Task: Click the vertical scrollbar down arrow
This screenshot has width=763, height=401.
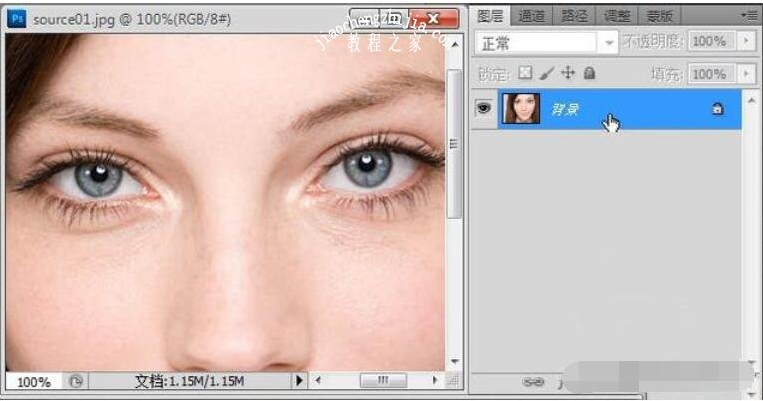Action: click(x=454, y=362)
